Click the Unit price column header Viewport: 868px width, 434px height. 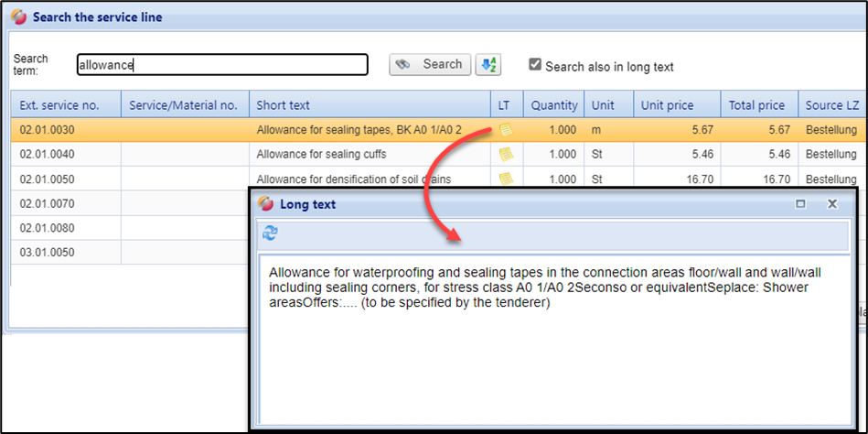pyautogui.click(x=676, y=105)
